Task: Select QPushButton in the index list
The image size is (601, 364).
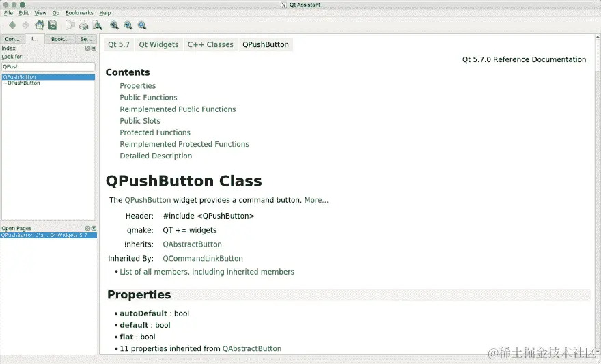Action: 48,77
